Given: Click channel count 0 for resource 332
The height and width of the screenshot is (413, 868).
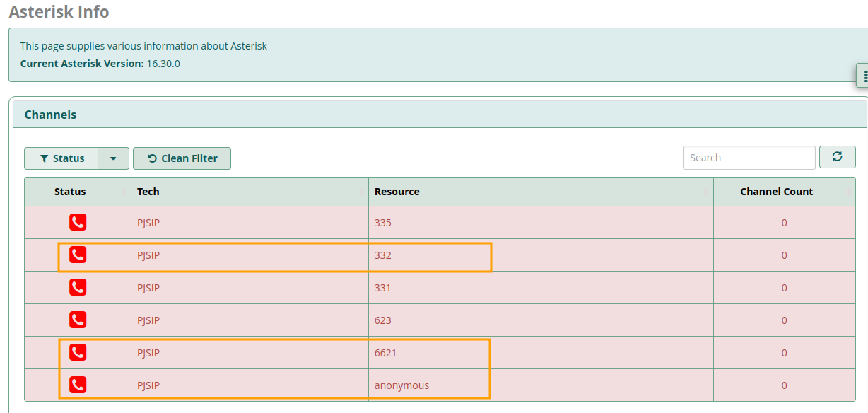Looking at the screenshot, I should 784,255.
